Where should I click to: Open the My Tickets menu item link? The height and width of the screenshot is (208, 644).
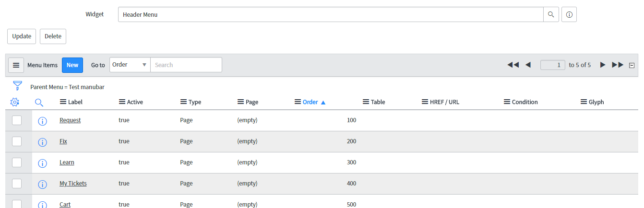coord(73,184)
